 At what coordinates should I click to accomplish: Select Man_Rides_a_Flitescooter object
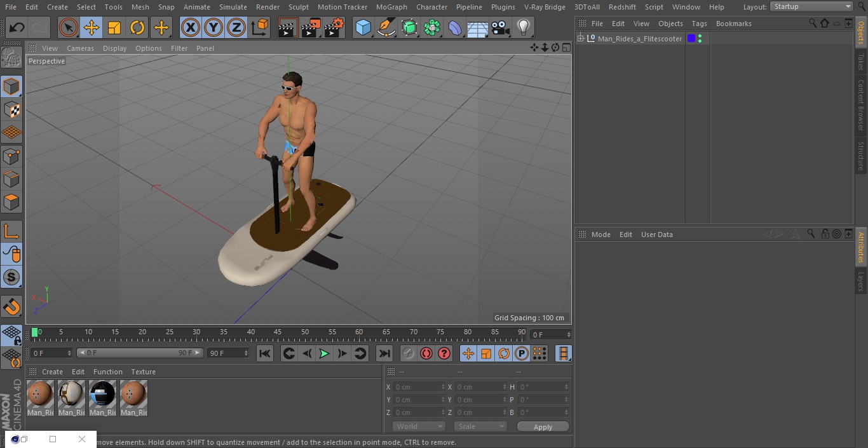639,39
